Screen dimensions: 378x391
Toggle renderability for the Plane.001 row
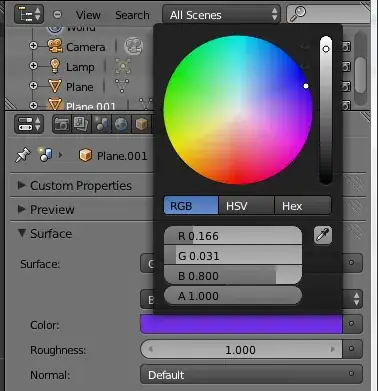(x=346, y=105)
